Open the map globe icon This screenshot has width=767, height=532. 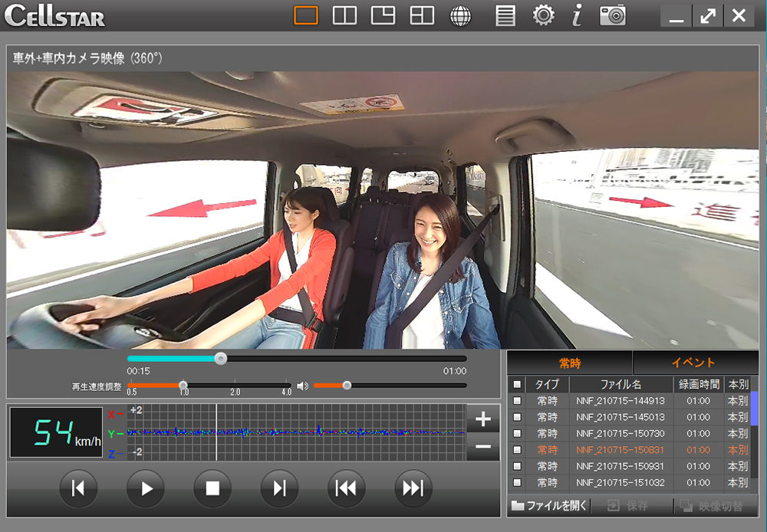(460, 15)
